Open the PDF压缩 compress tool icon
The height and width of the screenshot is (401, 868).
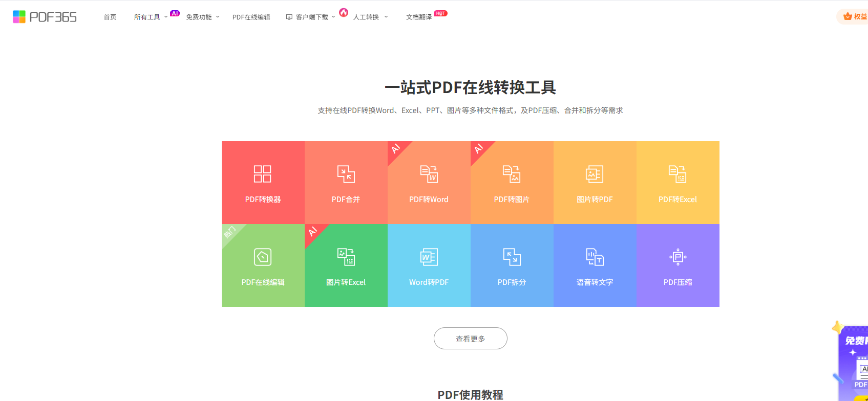(678, 257)
